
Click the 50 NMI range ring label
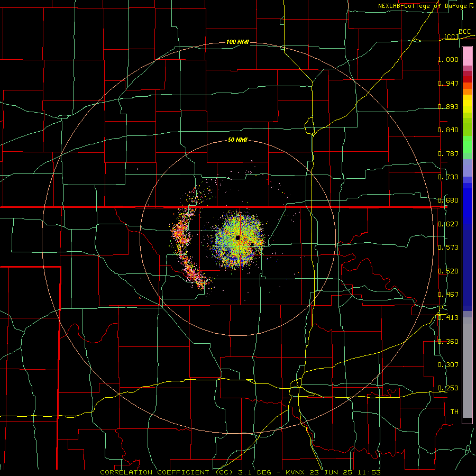237,140
